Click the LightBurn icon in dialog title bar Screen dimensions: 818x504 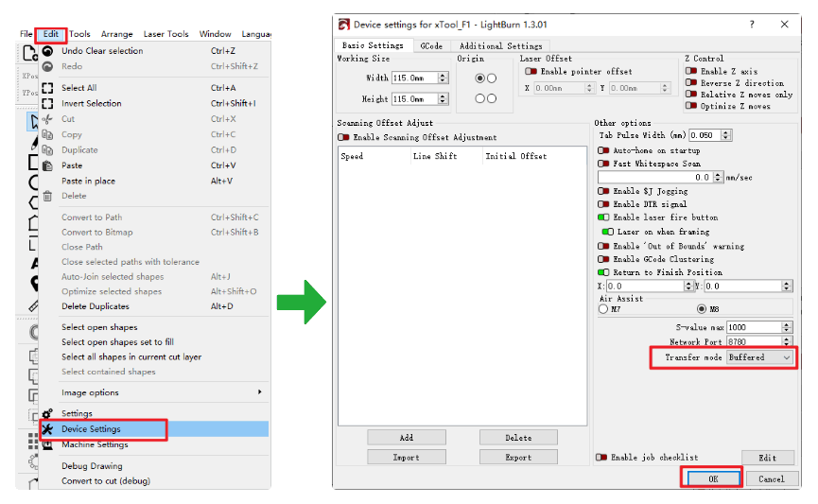(344, 25)
